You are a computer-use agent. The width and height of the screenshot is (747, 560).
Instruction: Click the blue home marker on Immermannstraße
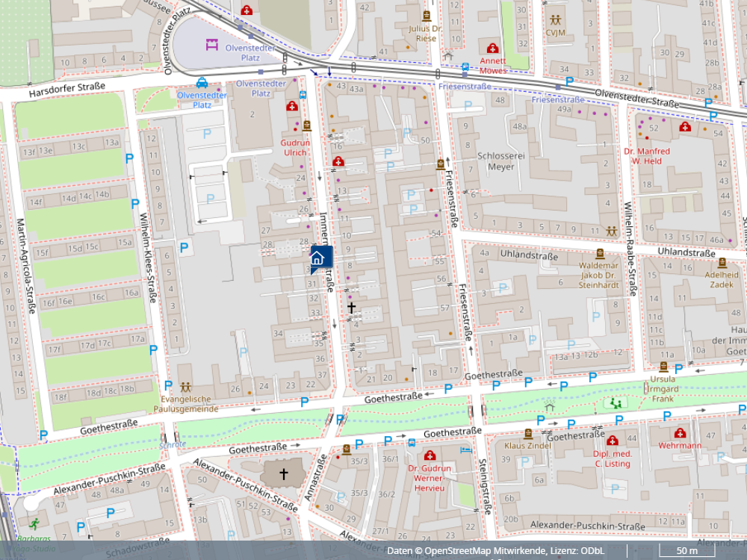tap(317, 258)
